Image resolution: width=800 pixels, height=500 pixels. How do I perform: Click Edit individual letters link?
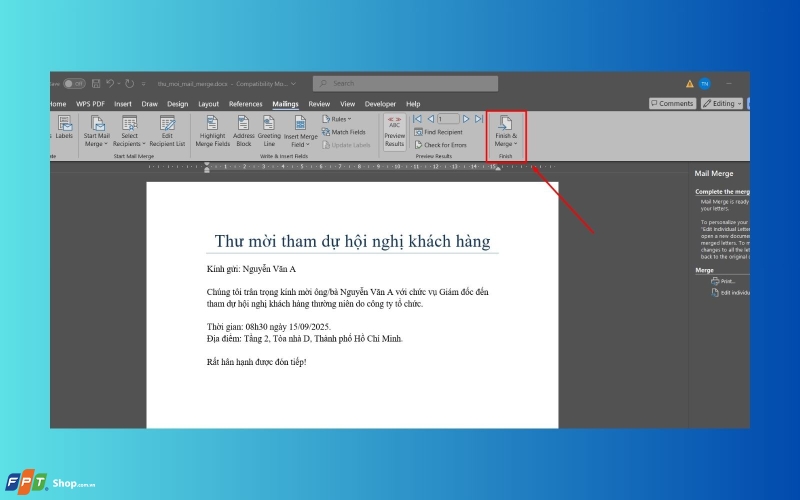(731, 293)
